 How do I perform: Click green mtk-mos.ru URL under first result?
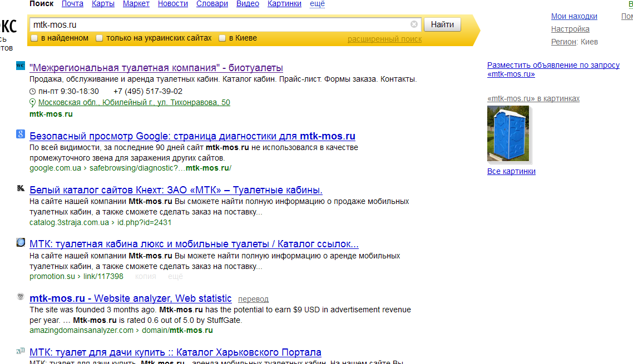[51, 114]
